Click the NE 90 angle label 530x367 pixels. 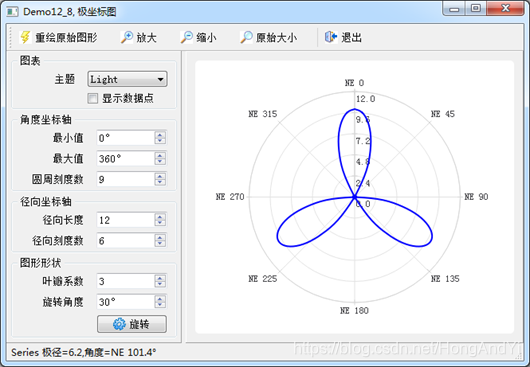point(476,197)
